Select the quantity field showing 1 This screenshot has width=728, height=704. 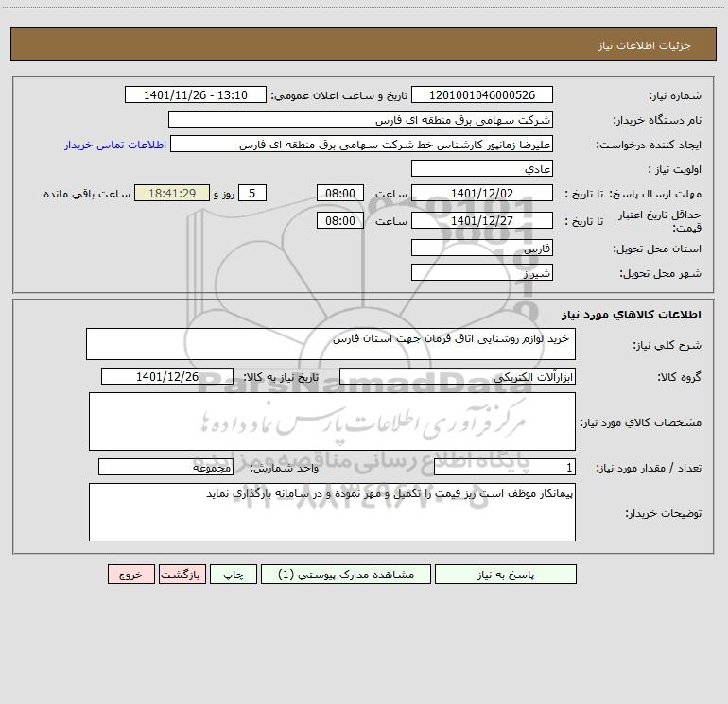pyautogui.click(x=505, y=468)
